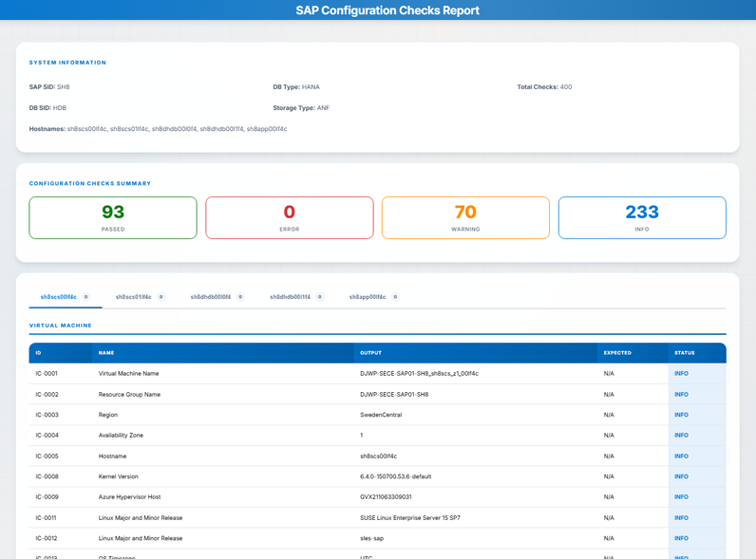Click the count badge on sh8scs01l4fc tab
This screenshot has height=559, width=756.
pyautogui.click(x=161, y=297)
